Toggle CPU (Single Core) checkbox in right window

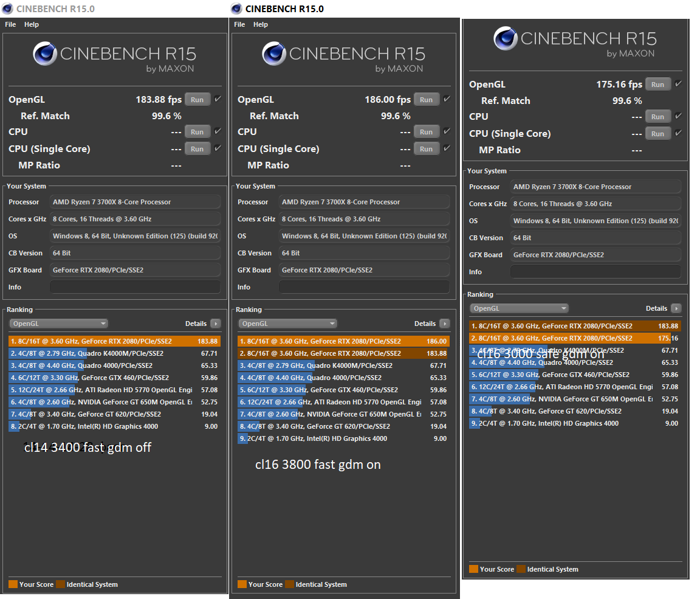[678, 133]
